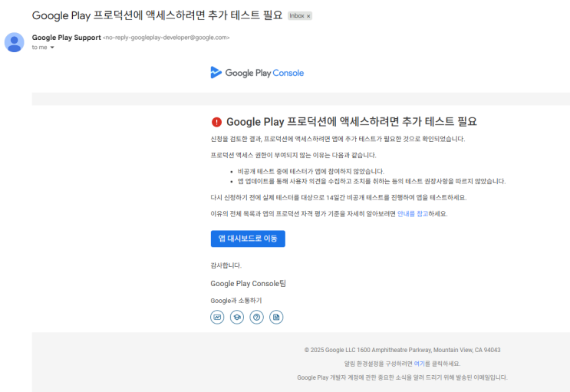Click the bullet about 앱 업데이트를 통해 사용자 의견
Image resolution: width=570 pixels, height=392 pixels.
(371, 181)
